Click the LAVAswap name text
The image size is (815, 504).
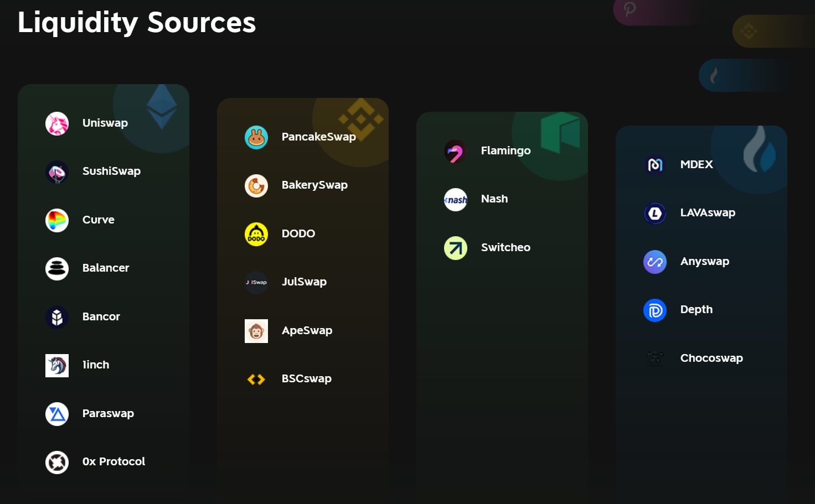708,212
